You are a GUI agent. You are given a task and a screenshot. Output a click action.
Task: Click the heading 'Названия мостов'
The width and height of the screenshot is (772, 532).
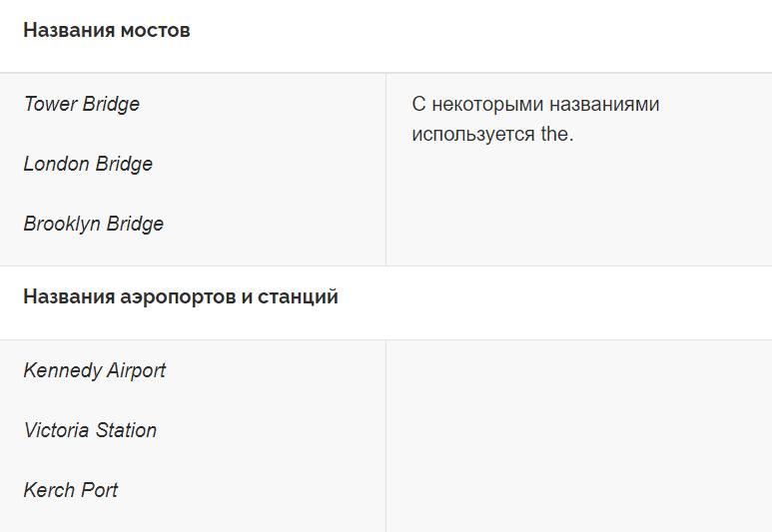106,31
